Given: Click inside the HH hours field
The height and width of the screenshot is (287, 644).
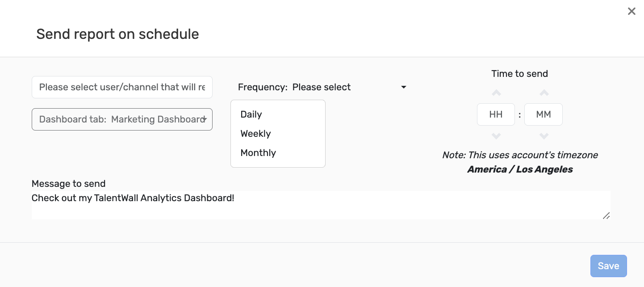Looking at the screenshot, I should [496, 114].
